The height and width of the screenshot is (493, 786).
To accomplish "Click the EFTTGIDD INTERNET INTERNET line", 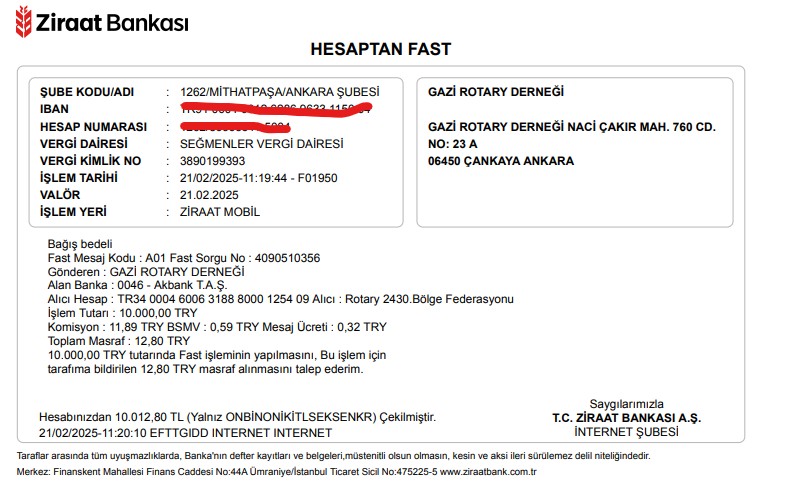I will pos(185,433).
